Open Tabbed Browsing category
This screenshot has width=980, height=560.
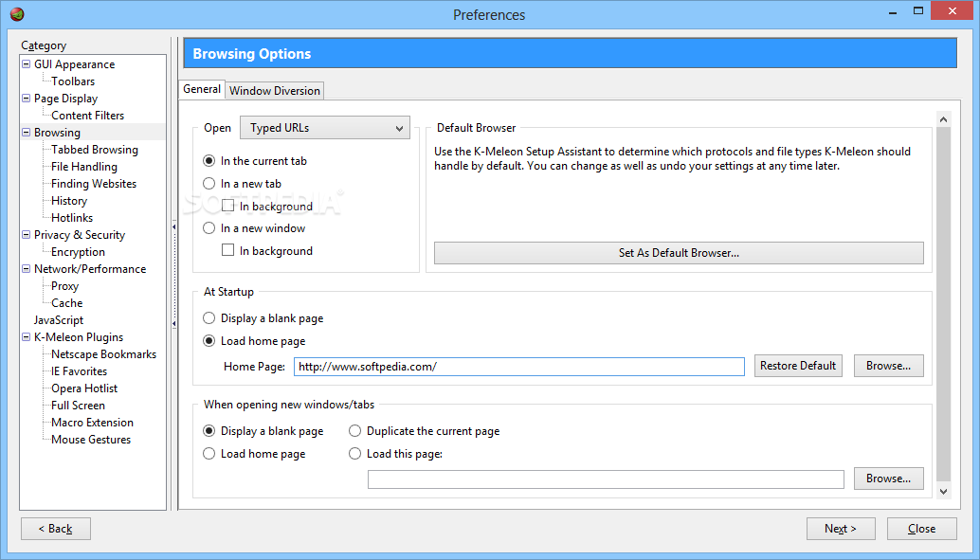coord(95,150)
